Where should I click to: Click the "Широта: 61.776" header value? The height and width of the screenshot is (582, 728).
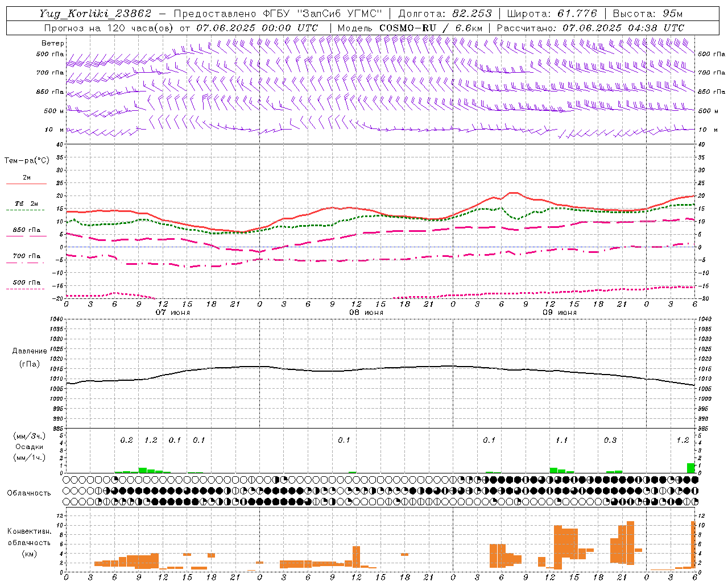552,14
